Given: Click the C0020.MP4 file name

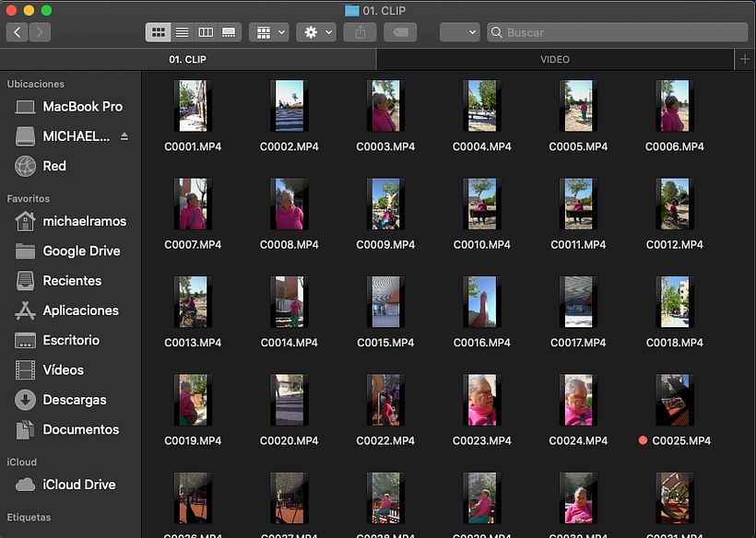Looking at the screenshot, I should tap(289, 440).
